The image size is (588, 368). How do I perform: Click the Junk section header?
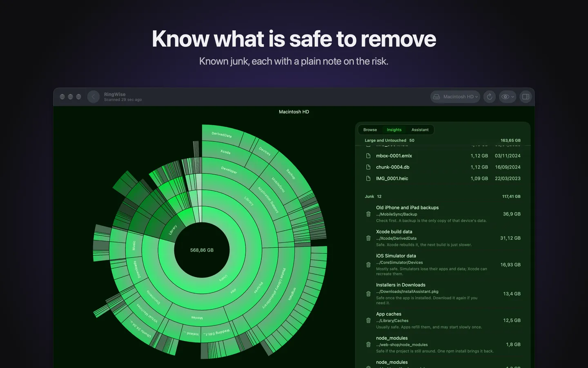[443, 196]
